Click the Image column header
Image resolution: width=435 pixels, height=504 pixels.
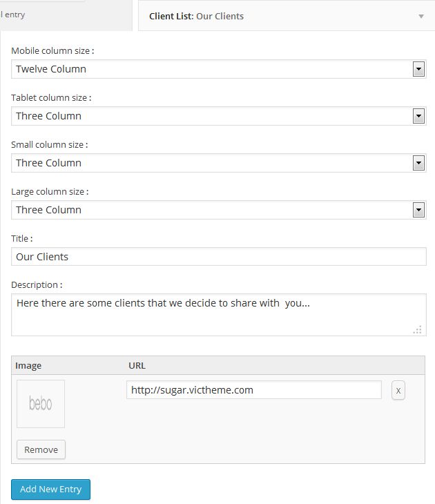(28, 365)
